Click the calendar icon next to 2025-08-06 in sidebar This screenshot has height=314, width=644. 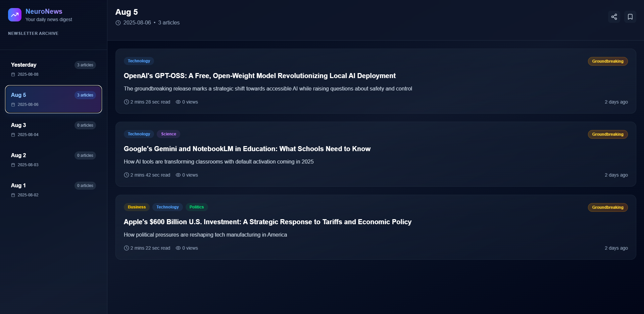(13, 105)
